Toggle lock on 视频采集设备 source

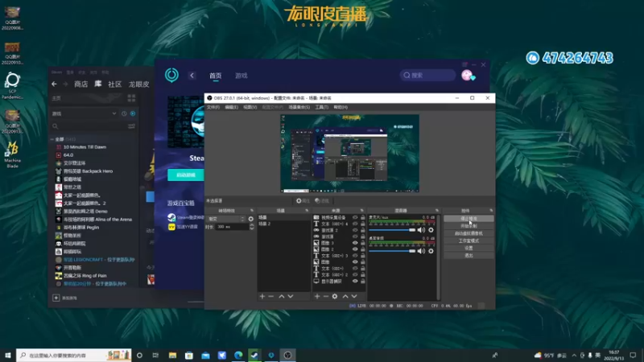363,217
